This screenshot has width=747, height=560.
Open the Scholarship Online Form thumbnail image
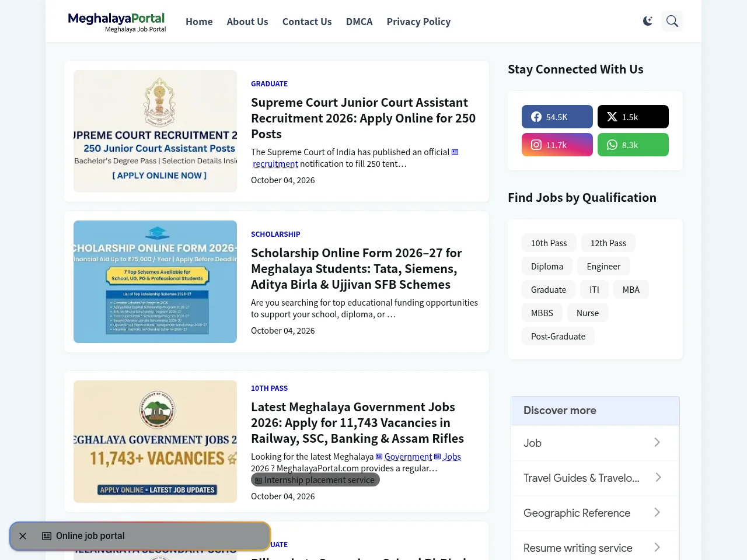point(155,282)
